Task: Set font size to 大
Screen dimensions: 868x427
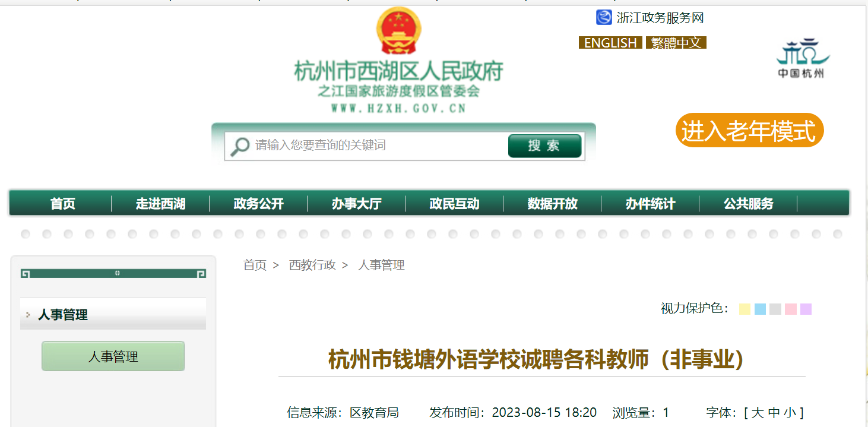Action: pos(758,413)
